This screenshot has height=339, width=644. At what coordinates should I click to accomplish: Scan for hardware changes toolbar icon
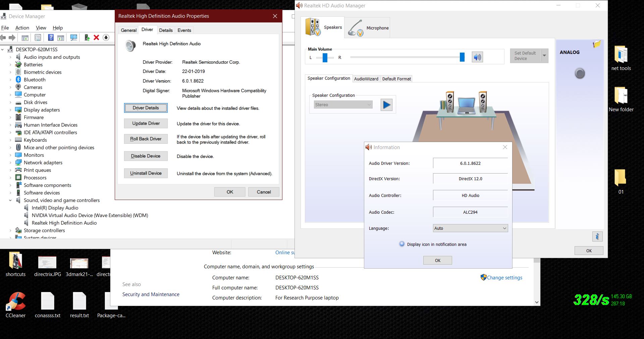tap(74, 38)
